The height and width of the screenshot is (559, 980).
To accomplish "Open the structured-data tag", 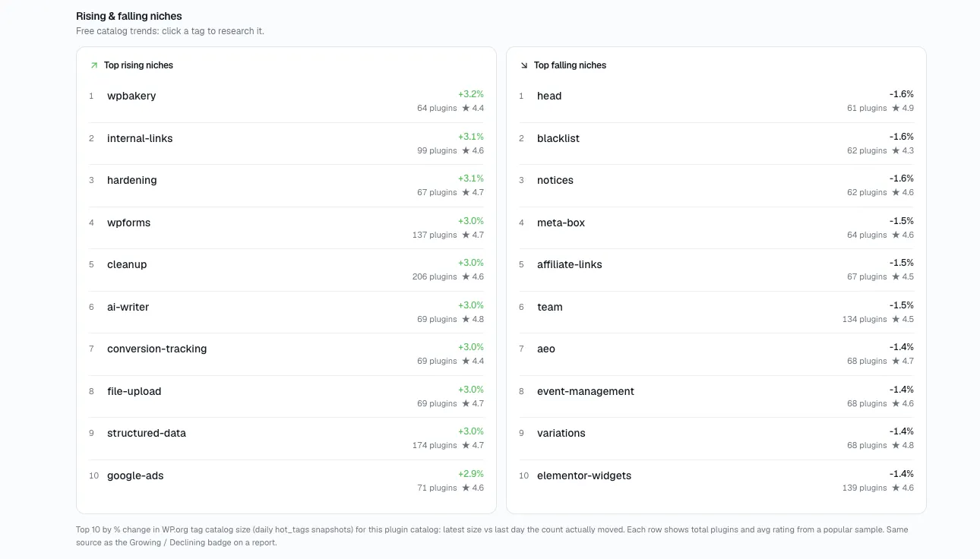I will coord(147,433).
